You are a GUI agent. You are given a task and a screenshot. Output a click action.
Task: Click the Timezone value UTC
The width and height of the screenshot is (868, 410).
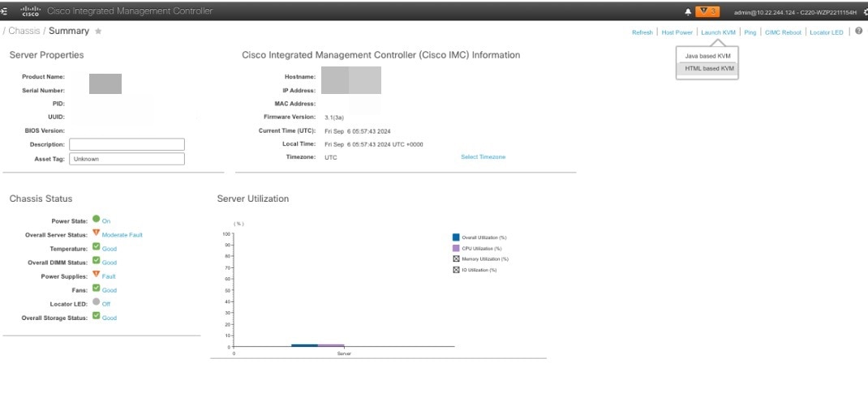click(330, 157)
